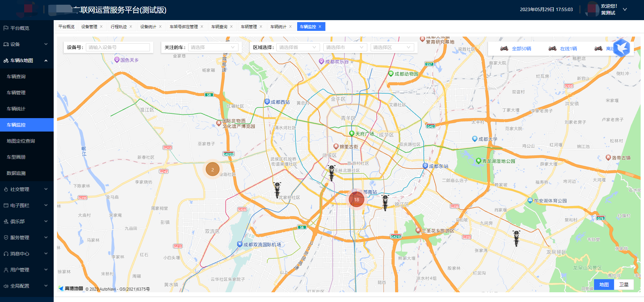This screenshot has width=644, height=302.
Task: Close the 设备统计 tab
Action: (160, 27)
